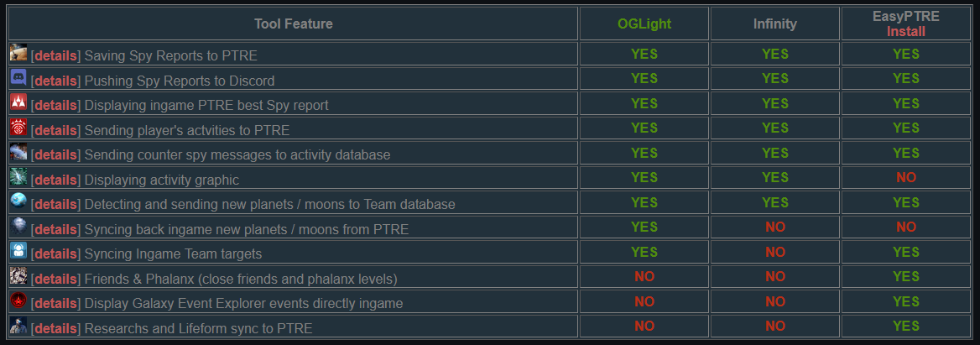The height and width of the screenshot is (345, 980).
Task: Click the Friends & Phalanx row icon
Action: [18, 275]
